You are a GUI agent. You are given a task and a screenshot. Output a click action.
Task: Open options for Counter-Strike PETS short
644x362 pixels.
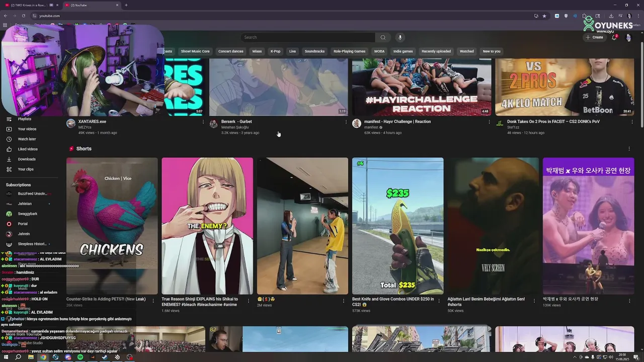pos(153,301)
